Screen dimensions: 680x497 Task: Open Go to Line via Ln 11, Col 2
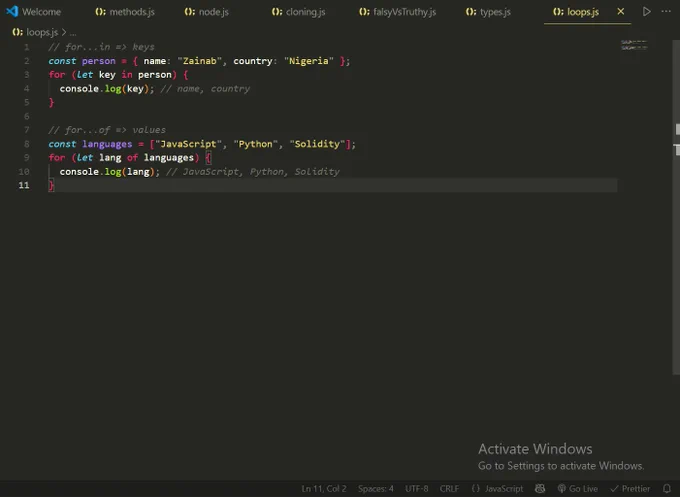[324, 489]
